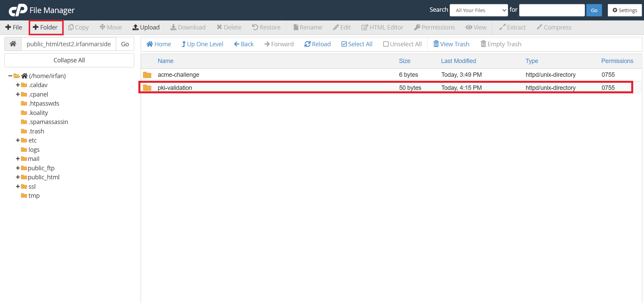Click the Permissions key icon
Image resolution: width=644 pixels, height=303 pixels.
(x=417, y=27)
